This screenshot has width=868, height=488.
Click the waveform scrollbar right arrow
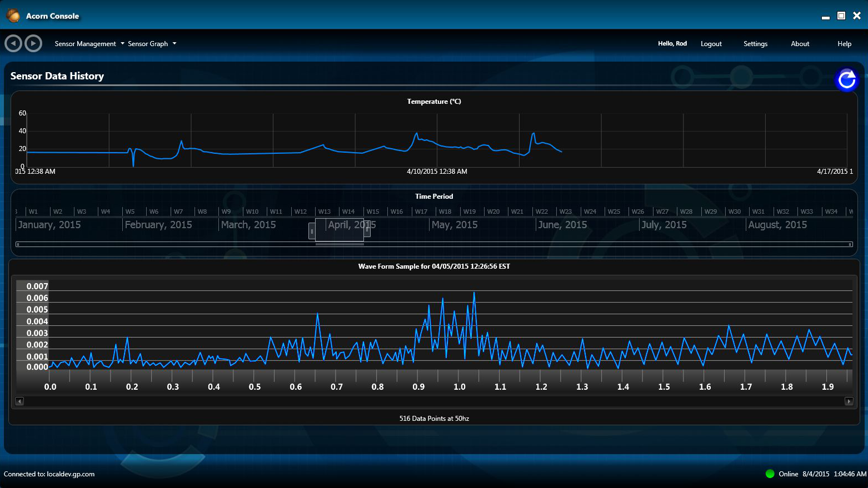click(x=849, y=401)
